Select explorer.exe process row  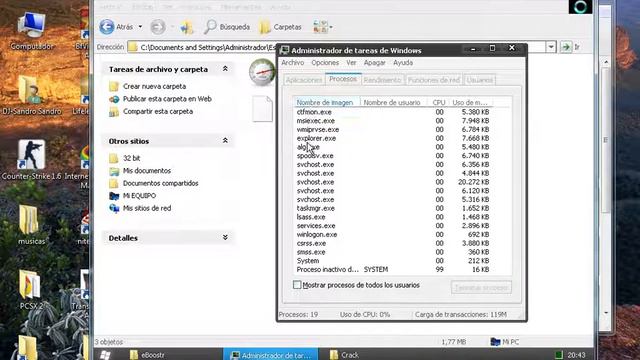(393, 138)
